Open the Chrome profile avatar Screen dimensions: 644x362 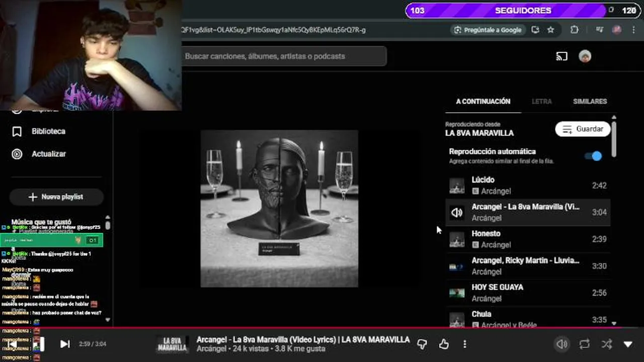(x=617, y=30)
